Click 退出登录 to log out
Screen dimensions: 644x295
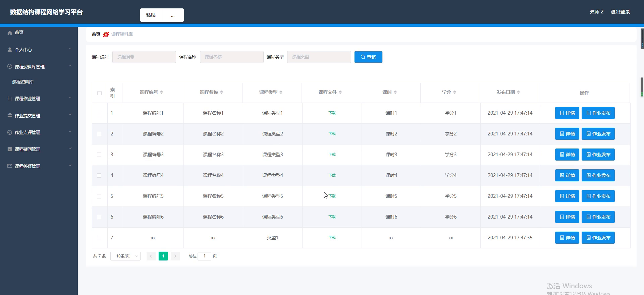click(620, 12)
